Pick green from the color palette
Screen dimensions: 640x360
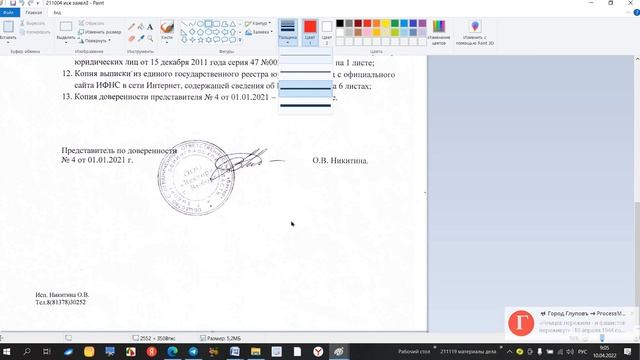(395, 23)
